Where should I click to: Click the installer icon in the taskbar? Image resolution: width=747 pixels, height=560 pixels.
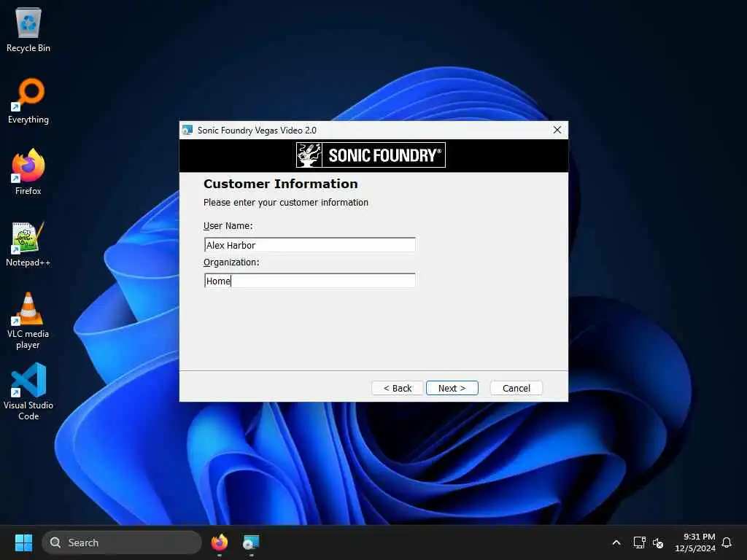point(251,542)
